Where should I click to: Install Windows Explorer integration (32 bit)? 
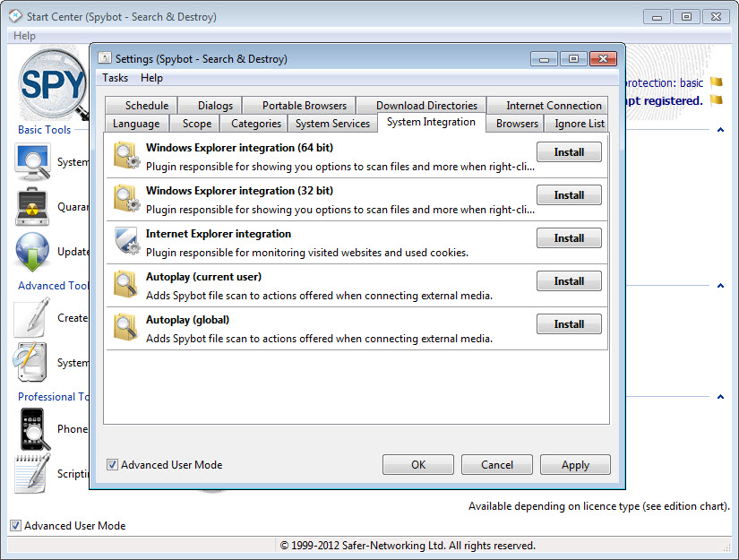[569, 195]
